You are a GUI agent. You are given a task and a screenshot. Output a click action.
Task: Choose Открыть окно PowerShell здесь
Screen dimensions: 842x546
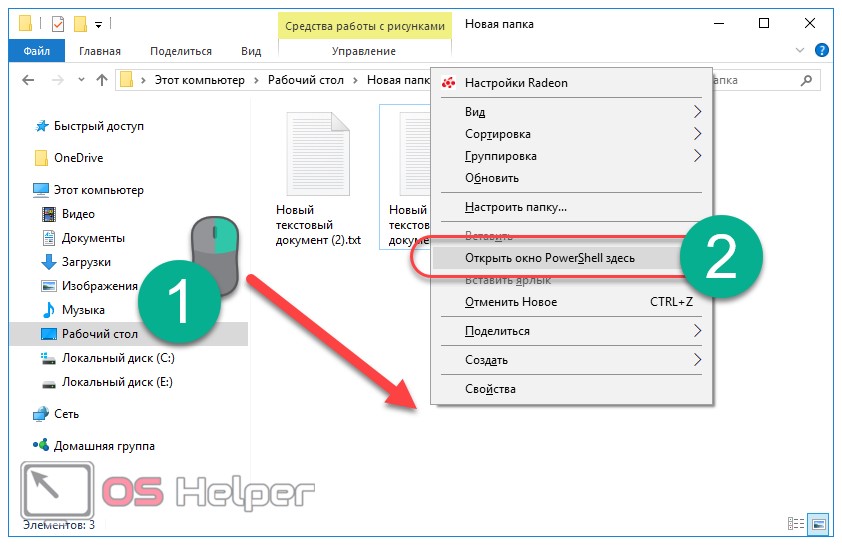pyautogui.click(x=558, y=258)
